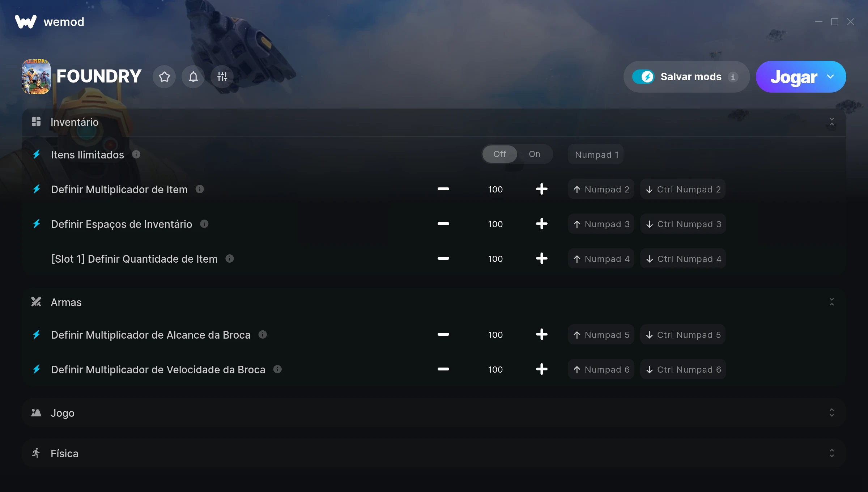Add FOUNDRY to favorites with star icon

(x=164, y=77)
